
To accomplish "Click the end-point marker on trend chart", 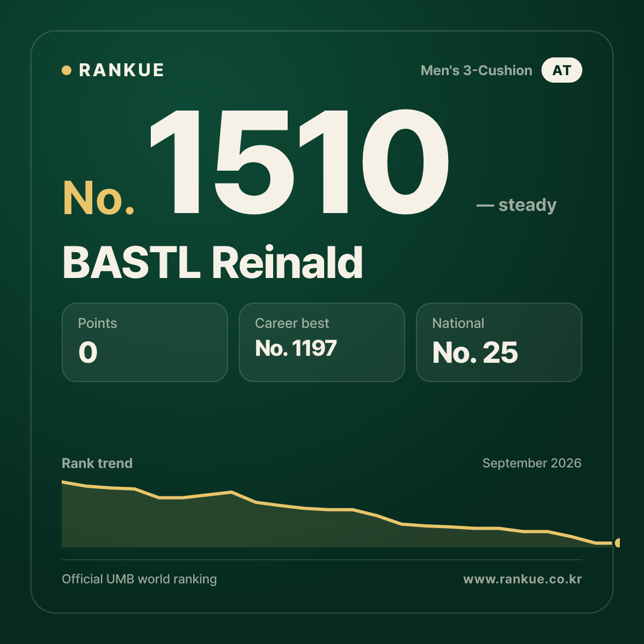I will tap(617, 543).
